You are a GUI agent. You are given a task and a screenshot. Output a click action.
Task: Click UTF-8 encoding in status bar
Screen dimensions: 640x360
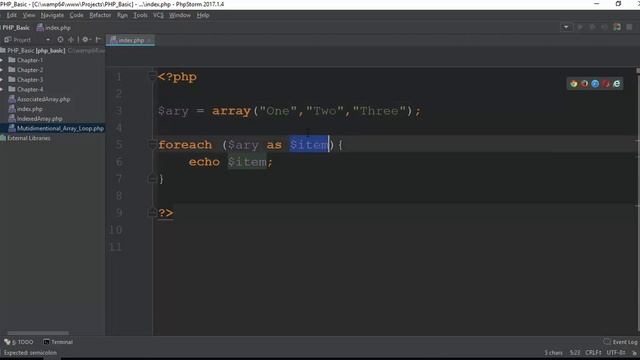click(x=616, y=353)
